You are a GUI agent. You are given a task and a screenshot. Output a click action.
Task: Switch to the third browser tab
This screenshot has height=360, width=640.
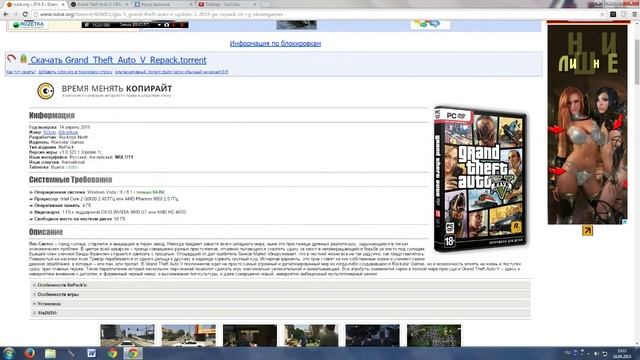163,4
